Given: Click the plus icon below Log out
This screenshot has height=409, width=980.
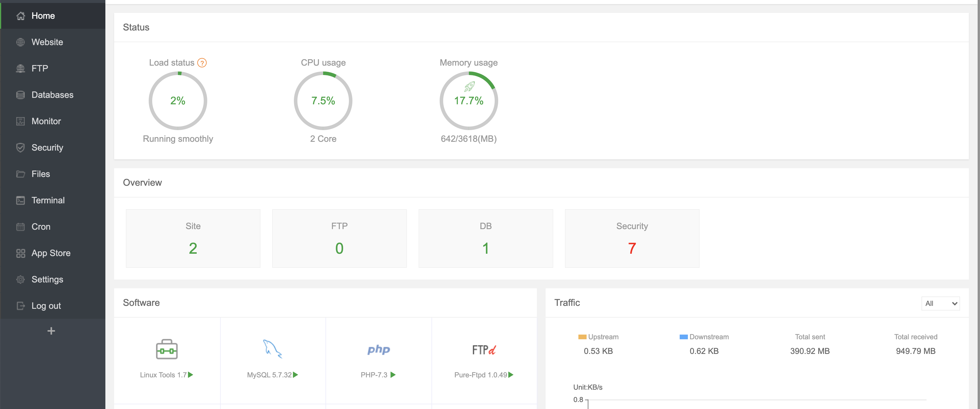Looking at the screenshot, I should click(51, 331).
